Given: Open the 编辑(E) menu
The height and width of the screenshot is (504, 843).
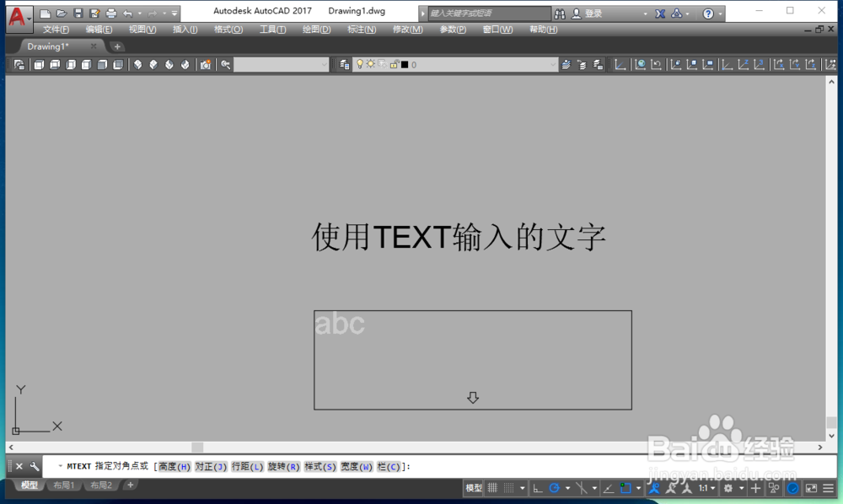Looking at the screenshot, I should (99, 29).
